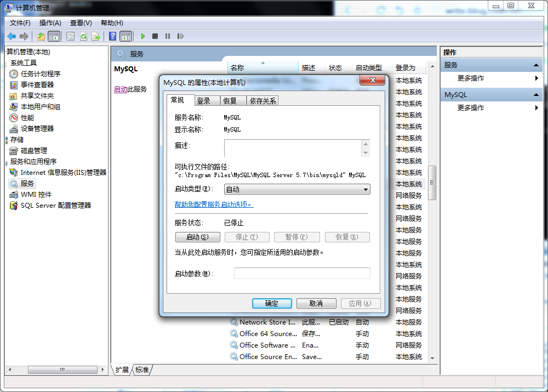Sort services by 状态 column
The width and height of the screenshot is (548, 392).
click(x=338, y=67)
